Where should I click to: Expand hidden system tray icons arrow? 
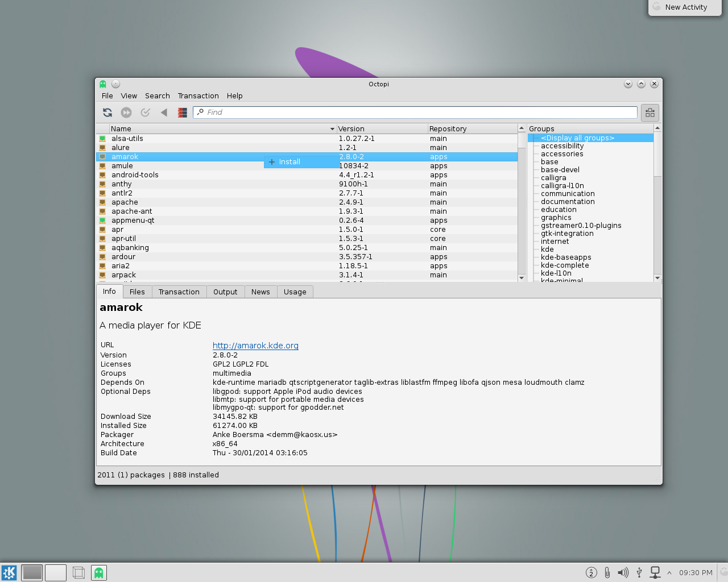pos(669,572)
